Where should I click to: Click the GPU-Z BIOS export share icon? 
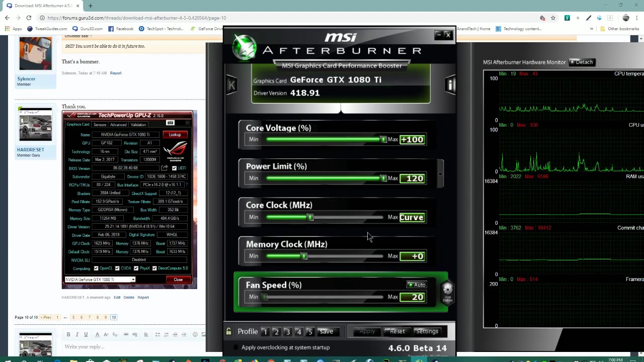pyautogui.click(x=165, y=168)
